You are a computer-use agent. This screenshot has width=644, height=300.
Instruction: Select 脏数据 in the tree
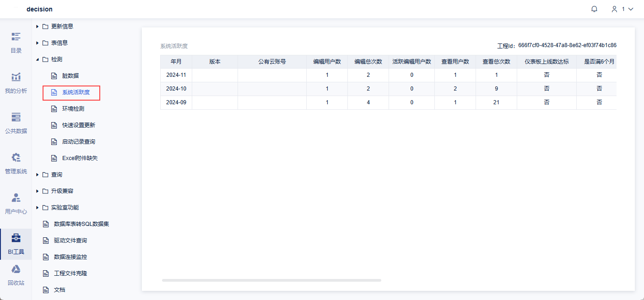70,76
